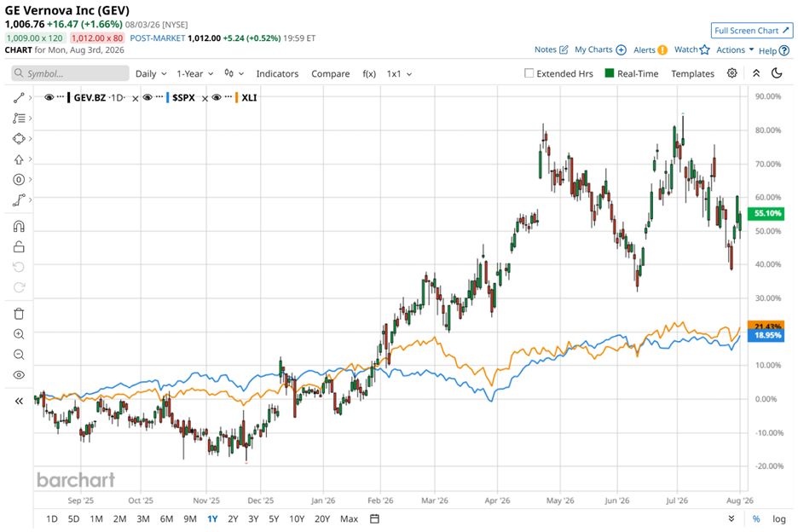The image size is (798, 532).
Task: Select the 1D time range
Action: (x=52, y=518)
